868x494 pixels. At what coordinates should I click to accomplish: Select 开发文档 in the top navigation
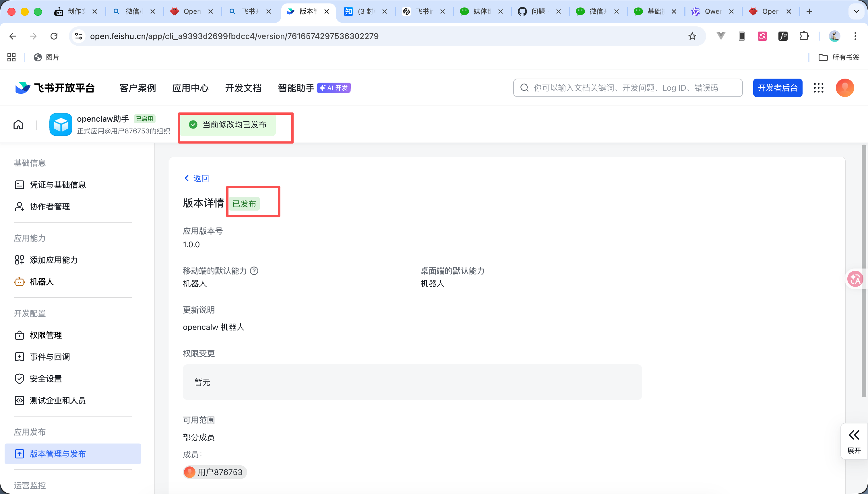(243, 87)
